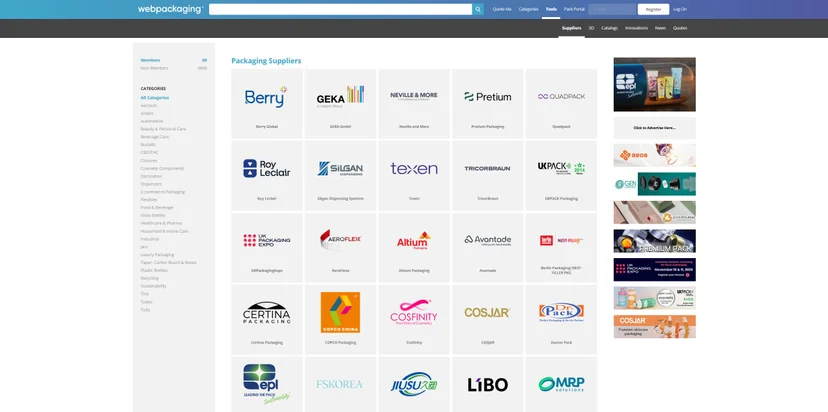Focus the main search input field
This screenshot has width=828, height=412.
pos(340,9)
